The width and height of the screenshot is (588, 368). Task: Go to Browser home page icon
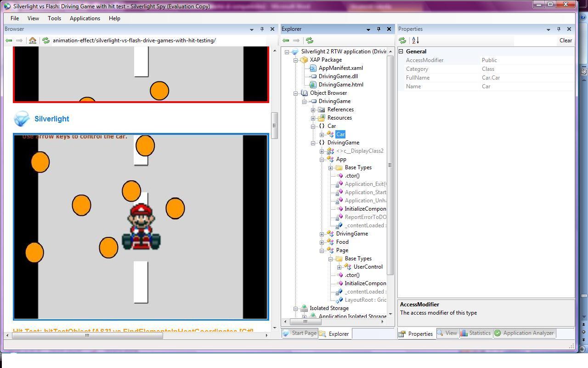click(33, 40)
